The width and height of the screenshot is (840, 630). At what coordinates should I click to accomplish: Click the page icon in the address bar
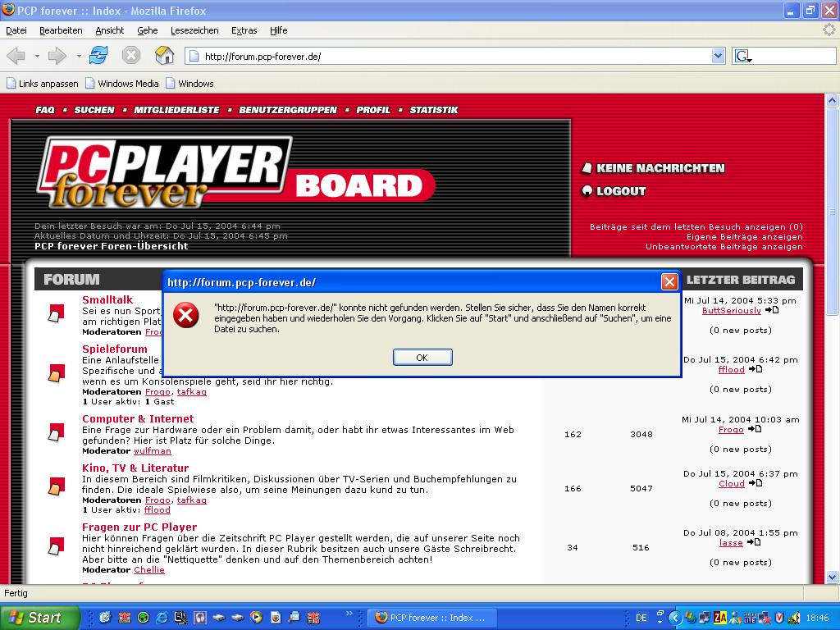click(194, 56)
